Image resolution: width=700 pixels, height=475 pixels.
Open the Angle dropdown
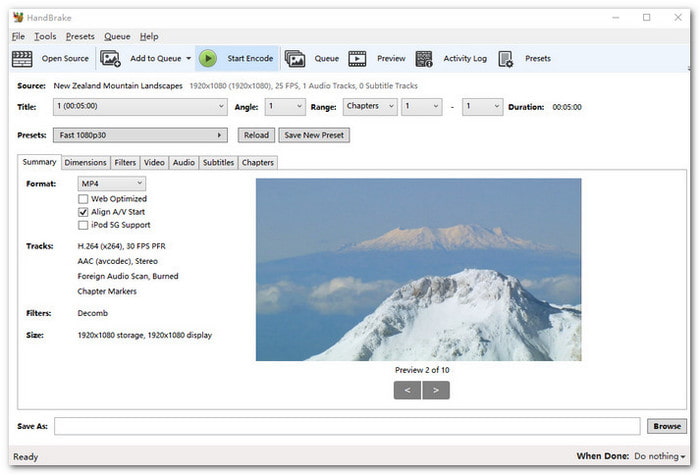(x=285, y=107)
